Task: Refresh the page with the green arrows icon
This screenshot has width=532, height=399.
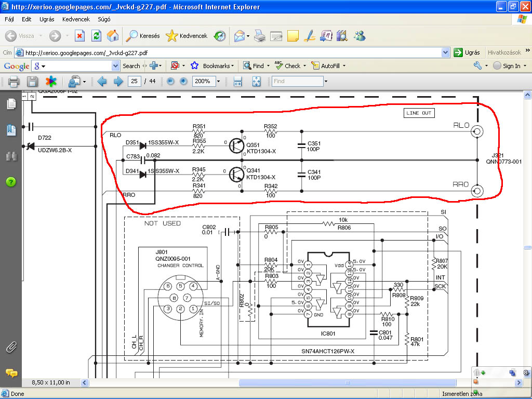Action: (x=96, y=36)
